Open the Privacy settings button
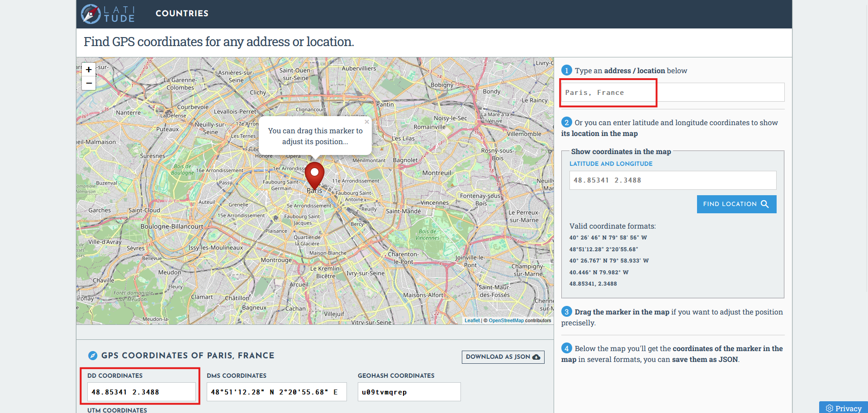 844,408
